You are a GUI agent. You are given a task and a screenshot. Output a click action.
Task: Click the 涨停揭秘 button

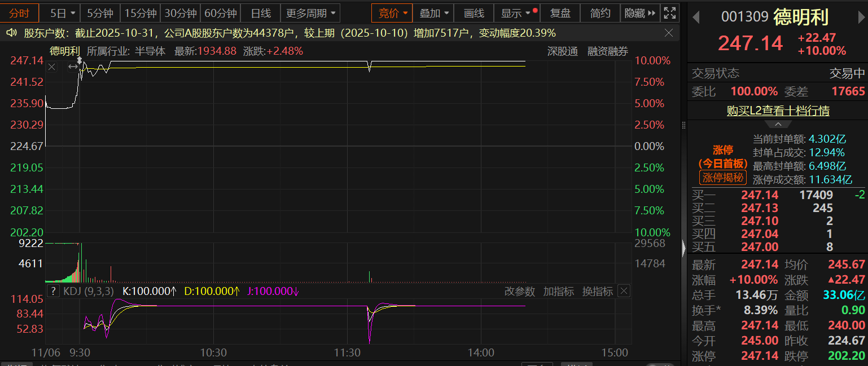click(723, 178)
